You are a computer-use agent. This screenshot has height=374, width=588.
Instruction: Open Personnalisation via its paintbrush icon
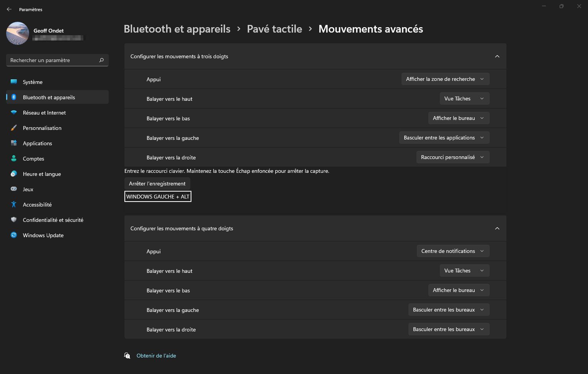pos(14,128)
